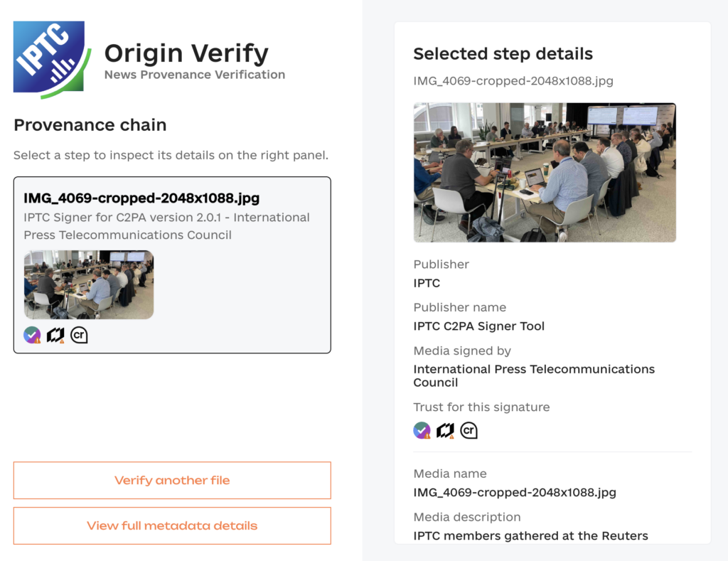Viewport: 728px width, 561px height.
Task: Click the orange warning badge on the checkmark icon
Action: pyautogui.click(x=37, y=340)
